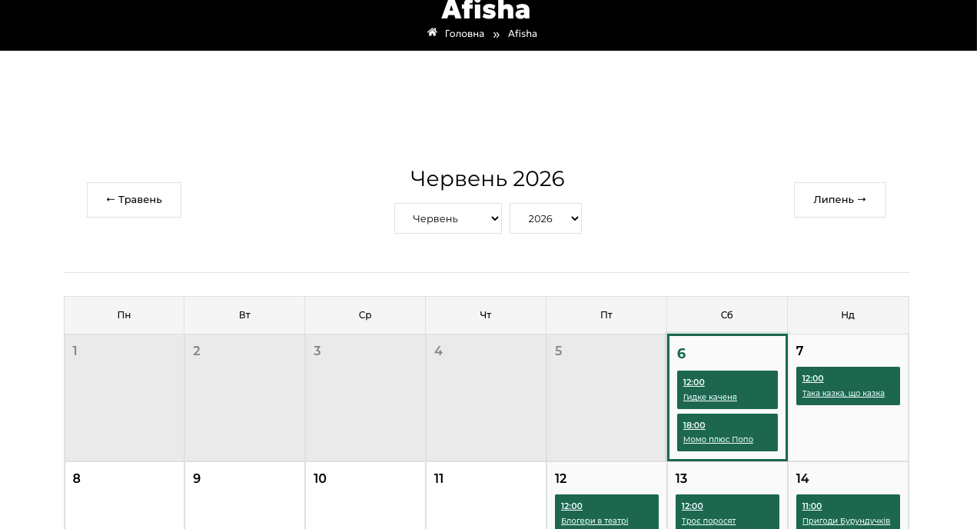The image size is (980, 529).
Task: Open the year dropdown showing 2026
Action: coord(546,218)
